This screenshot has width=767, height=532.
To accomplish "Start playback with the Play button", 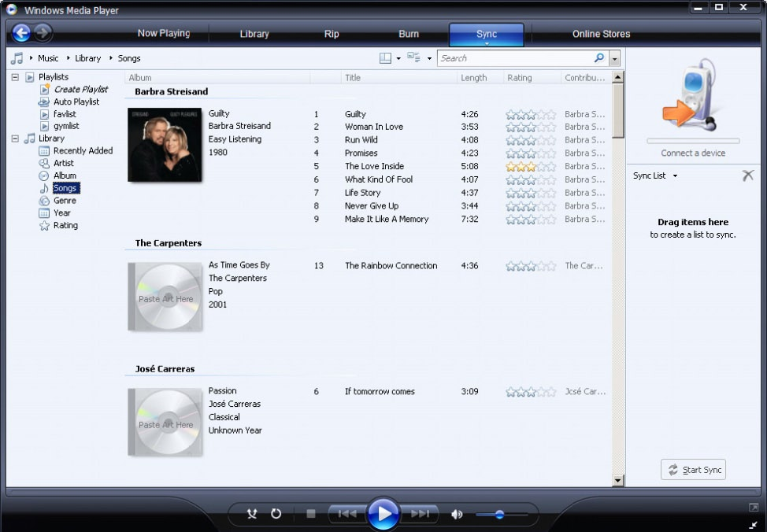I will [383, 513].
